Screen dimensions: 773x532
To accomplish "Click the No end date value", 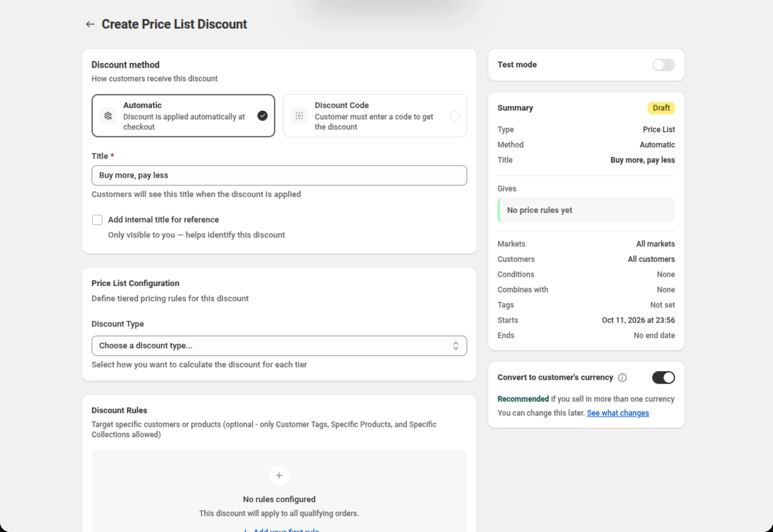I will 654,336.
